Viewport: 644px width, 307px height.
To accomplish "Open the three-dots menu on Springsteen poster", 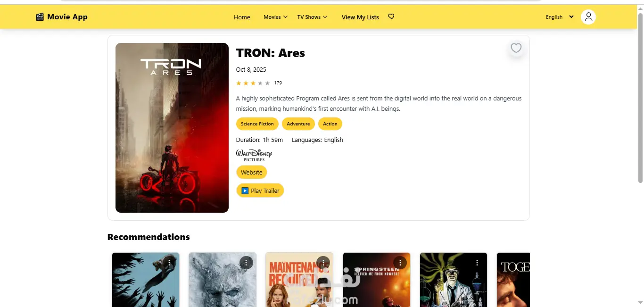I will pyautogui.click(x=400, y=262).
